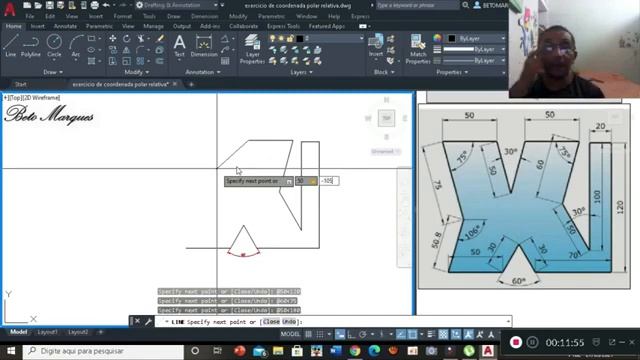The height and width of the screenshot is (360, 640).
Task: Select the Polyline tool
Action: pos(31,45)
